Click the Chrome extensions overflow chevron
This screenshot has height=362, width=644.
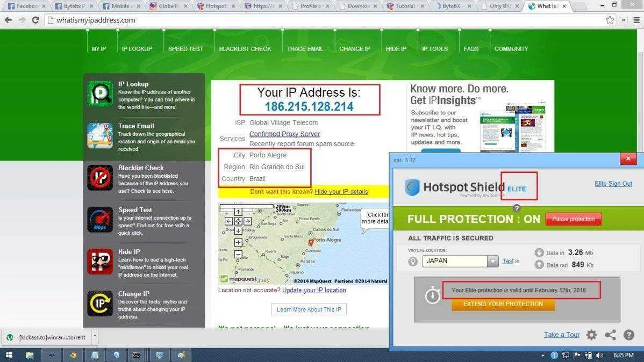[624, 20]
